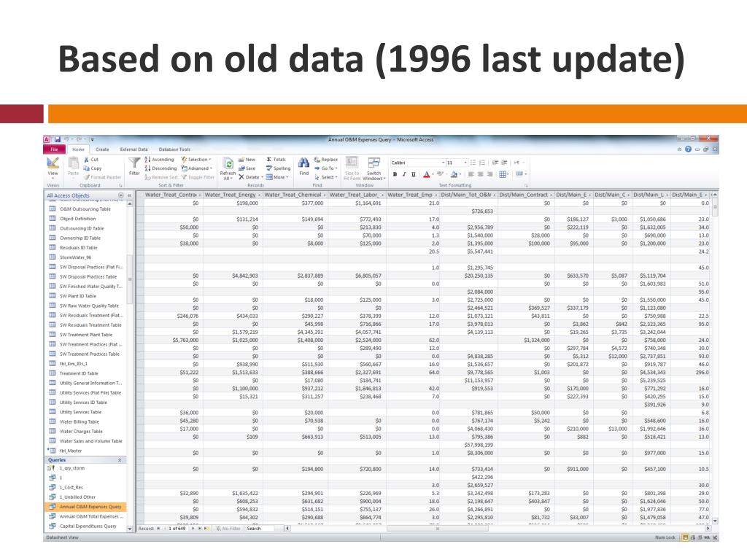
Task: Click the Save record command
Action: coord(247,168)
